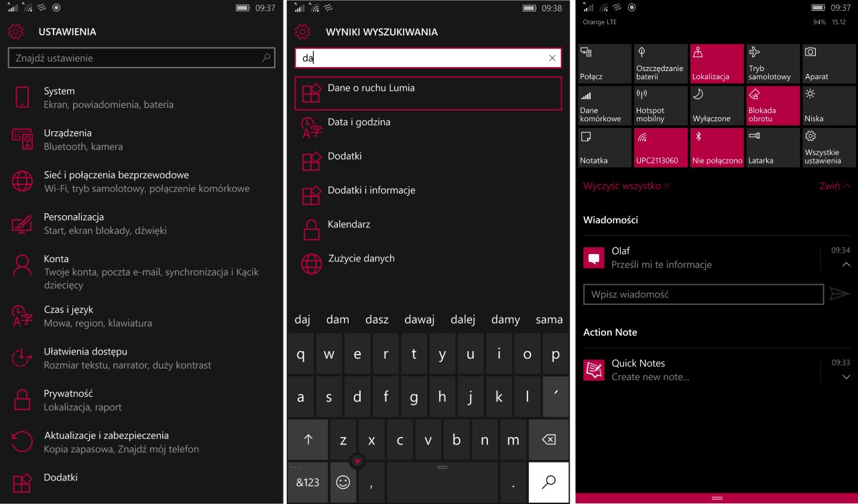The image size is (858, 504).
Task: Select Dane o ruchu Lumia result
Action: tap(428, 93)
